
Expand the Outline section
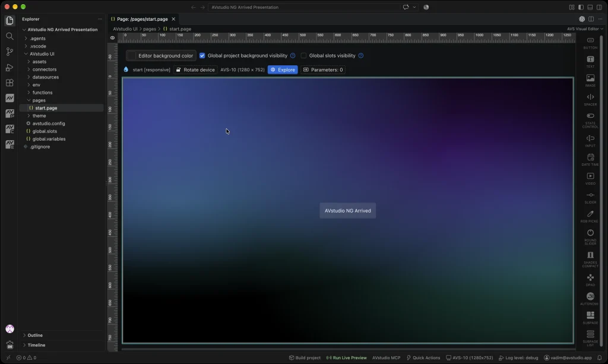pos(62,335)
